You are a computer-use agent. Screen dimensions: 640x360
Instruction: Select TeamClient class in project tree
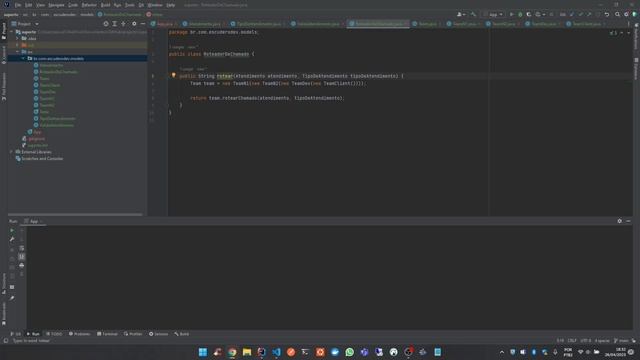point(50,85)
